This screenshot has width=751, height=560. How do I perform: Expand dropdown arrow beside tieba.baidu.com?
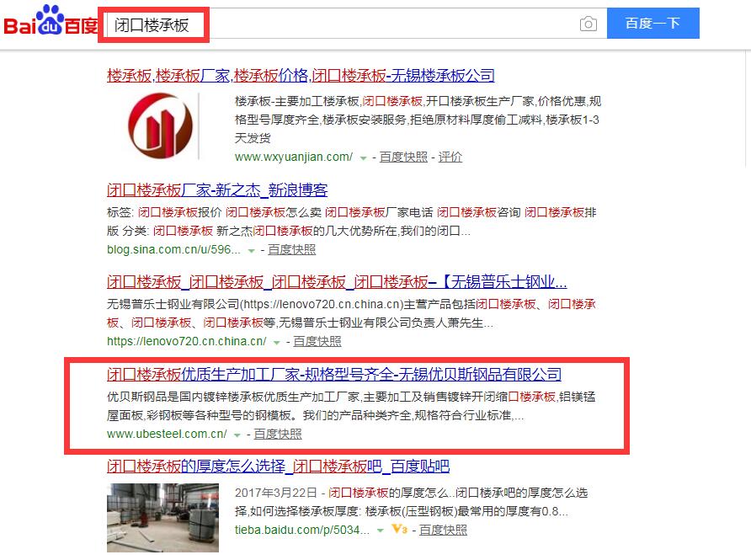click(x=381, y=531)
